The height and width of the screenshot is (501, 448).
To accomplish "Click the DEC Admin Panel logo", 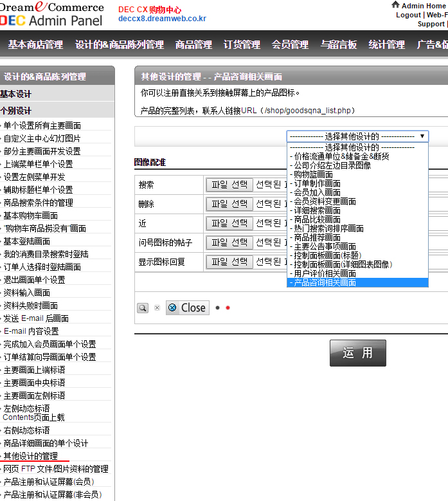I will coord(52,14).
